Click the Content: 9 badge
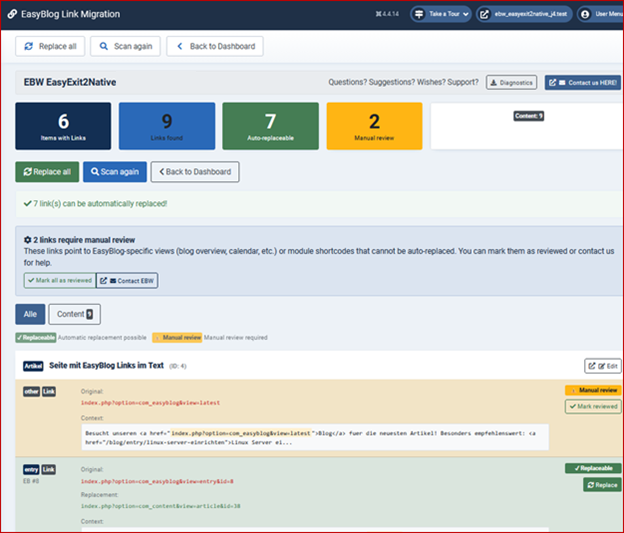The width and height of the screenshot is (624, 533). tap(528, 116)
